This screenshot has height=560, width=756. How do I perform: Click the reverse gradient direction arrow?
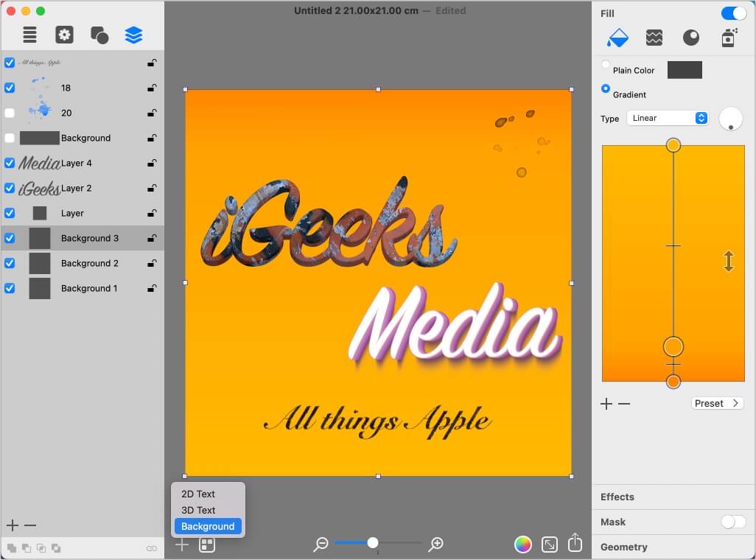coord(729,262)
